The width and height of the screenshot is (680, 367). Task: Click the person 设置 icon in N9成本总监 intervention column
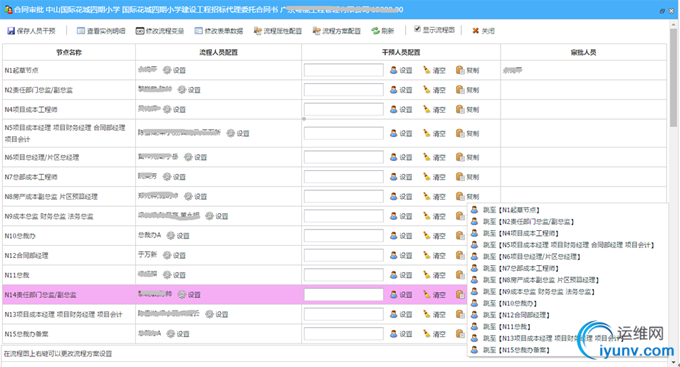tap(393, 216)
